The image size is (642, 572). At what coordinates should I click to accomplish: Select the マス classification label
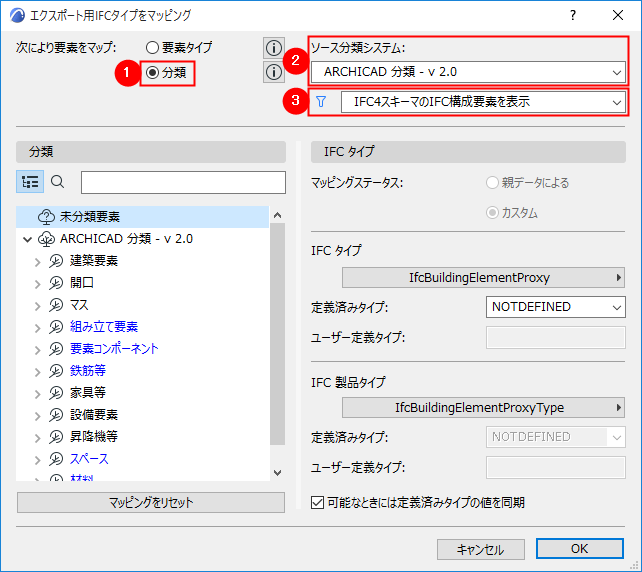(79, 305)
